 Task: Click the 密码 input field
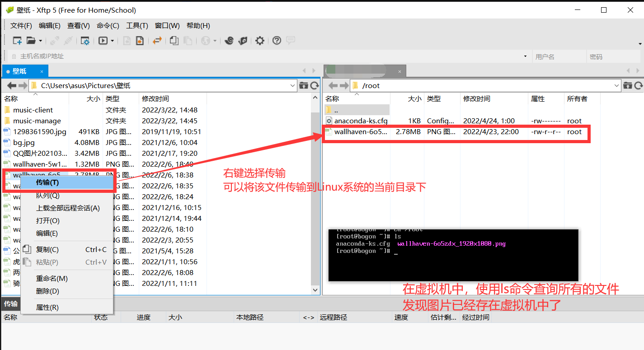(x=614, y=56)
